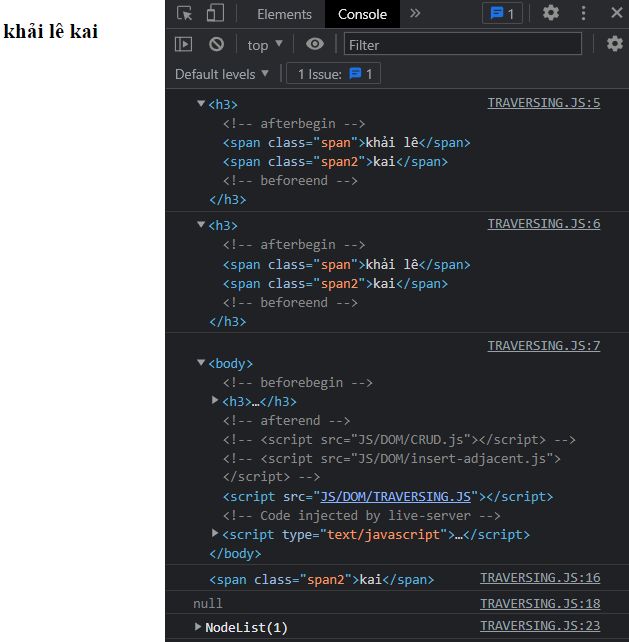Viewport: 629px width, 642px height.
Task: Switch to the Elements tab
Action: pos(284,14)
